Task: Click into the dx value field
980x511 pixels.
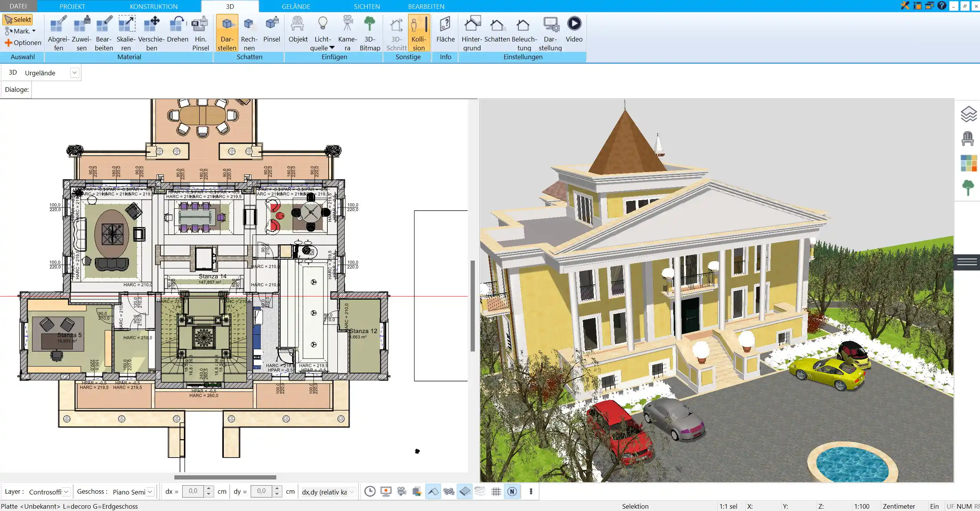Action: click(193, 491)
